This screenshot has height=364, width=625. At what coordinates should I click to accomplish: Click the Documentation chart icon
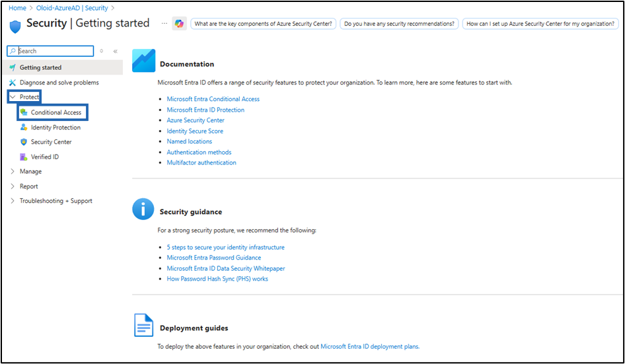point(143,61)
